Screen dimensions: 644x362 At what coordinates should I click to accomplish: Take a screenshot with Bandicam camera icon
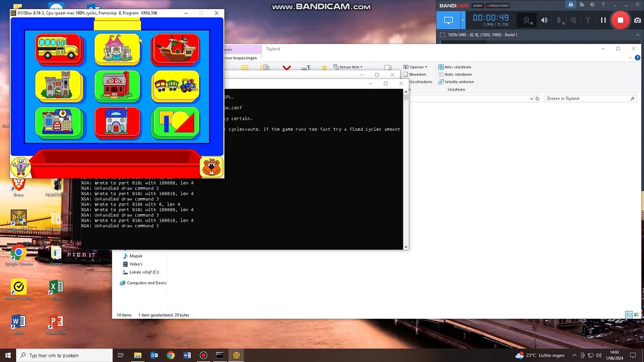(637, 20)
